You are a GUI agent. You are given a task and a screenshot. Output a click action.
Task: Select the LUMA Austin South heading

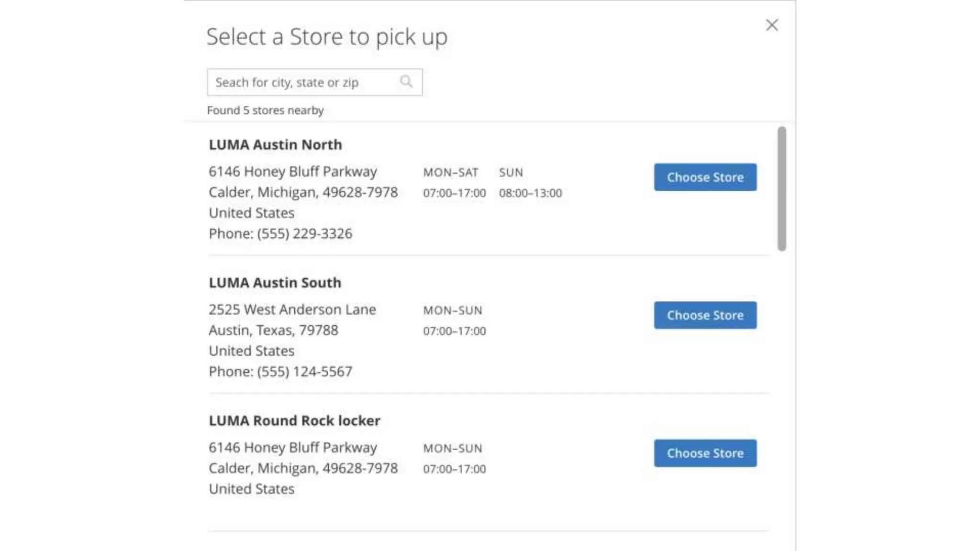pos(275,283)
